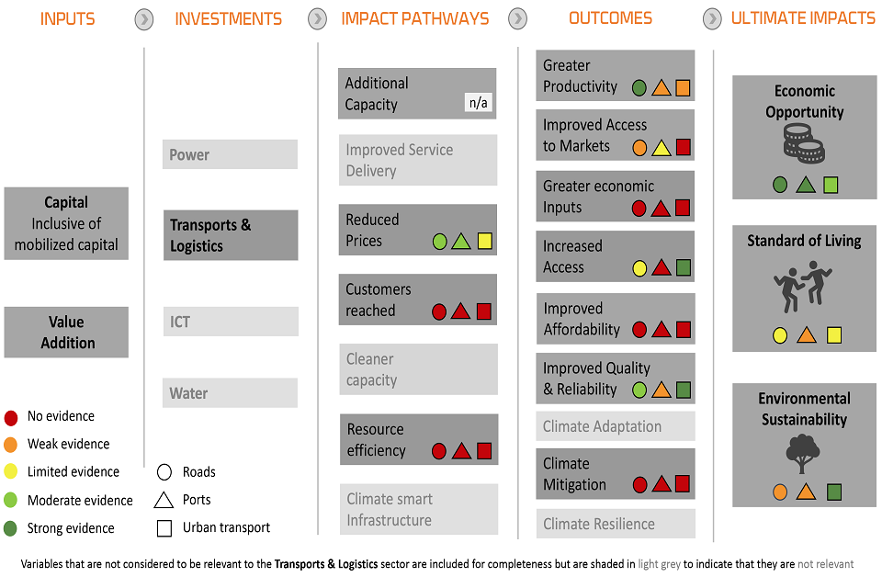Image resolution: width=882 pixels, height=588 pixels.
Task: Click the Ports triangle legend symbol
Action: pos(164,500)
